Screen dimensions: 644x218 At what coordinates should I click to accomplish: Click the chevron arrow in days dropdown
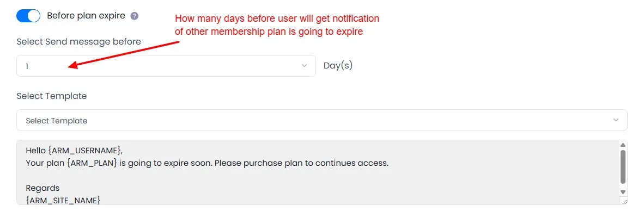pyautogui.click(x=304, y=66)
